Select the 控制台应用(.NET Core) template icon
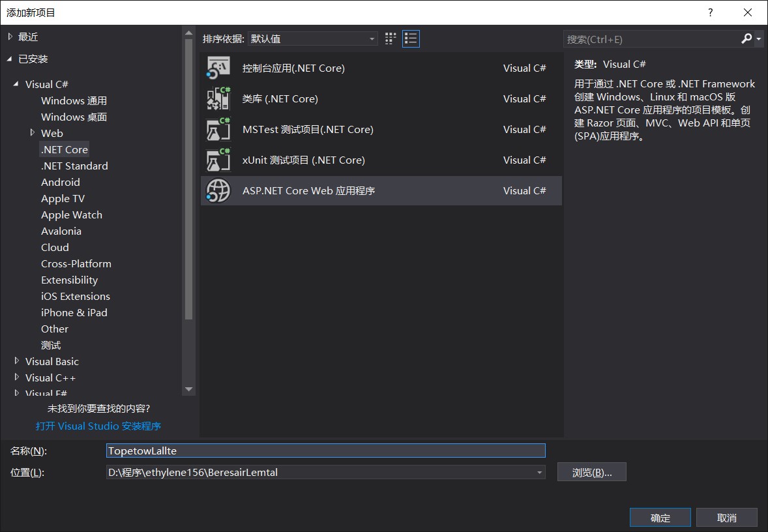This screenshot has height=532, width=768. [x=218, y=67]
